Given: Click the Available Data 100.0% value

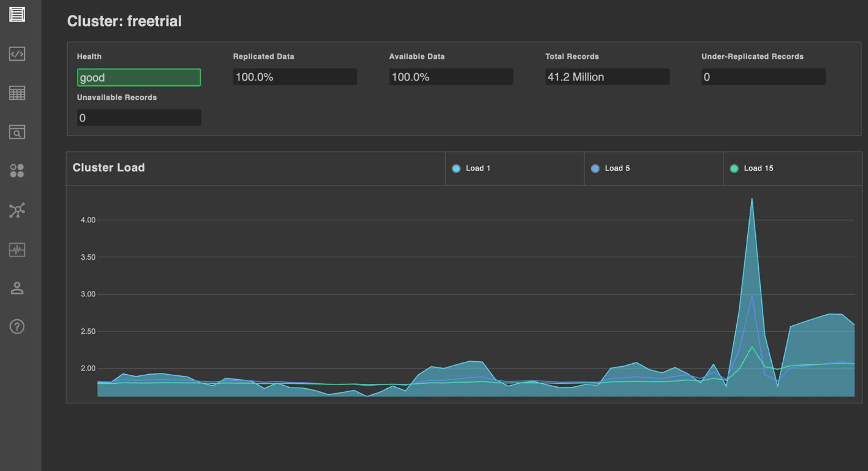Looking at the screenshot, I should 451,77.
